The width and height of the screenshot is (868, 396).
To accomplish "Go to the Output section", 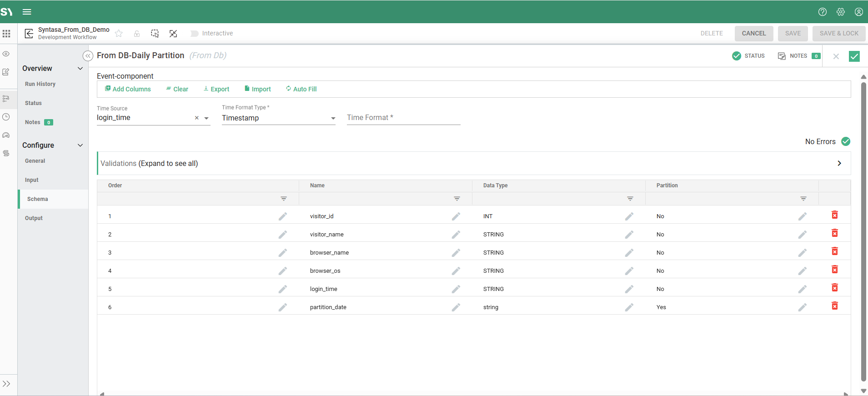I will 34,218.
